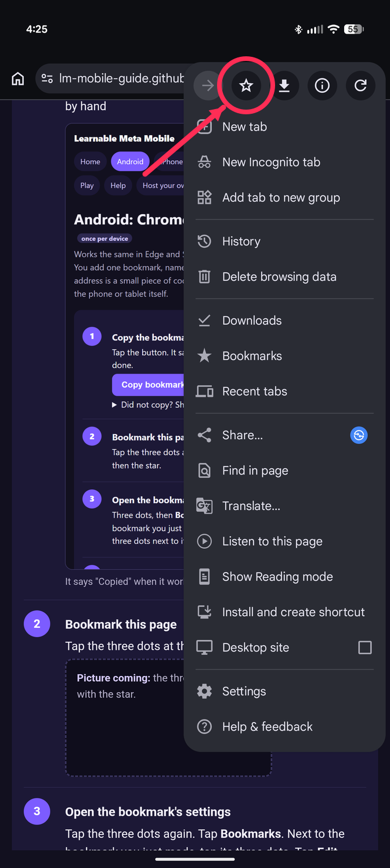Screen dimensions: 390x868
Task: Select the Play tab in page preview
Action: 87,186
